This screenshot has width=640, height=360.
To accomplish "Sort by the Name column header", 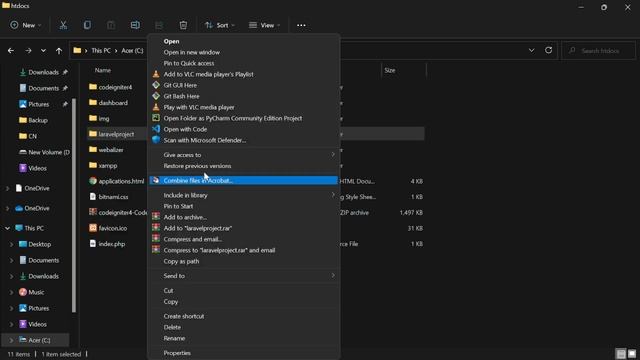I will pyautogui.click(x=102, y=70).
